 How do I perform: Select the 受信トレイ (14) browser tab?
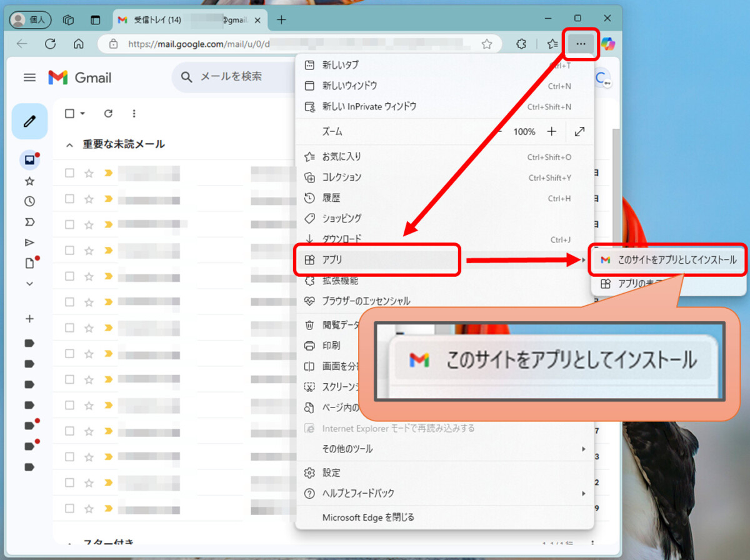[191, 20]
